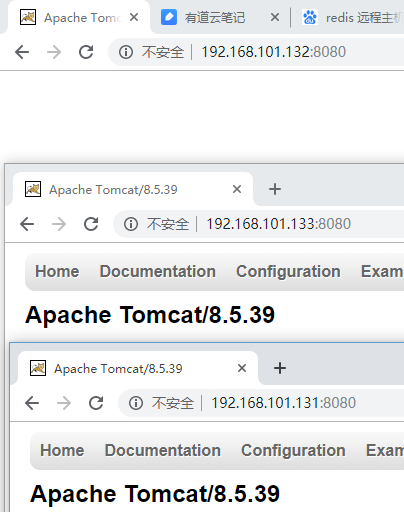Screen dimensions: 404x512
Task: Go forward in the 192.168.101.133 window
Action: [59, 224]
